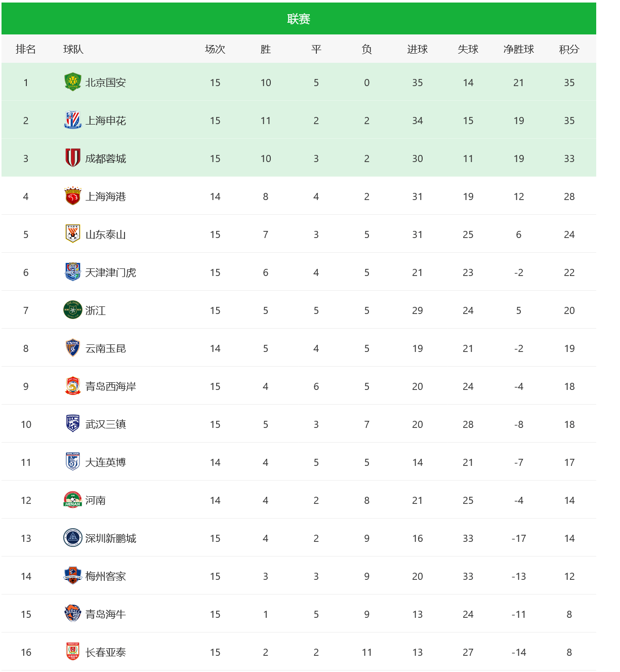The height and width of the screenshot is (672, 620).
Task: Click the 青岛海牛 team name
Action: tap(106, 614)
